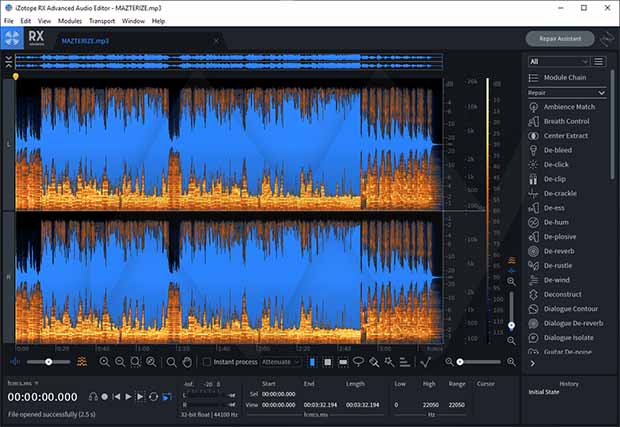Screen dimensions: 620x427
Task: Play the selection only
Action: click(x=140, y=397)
